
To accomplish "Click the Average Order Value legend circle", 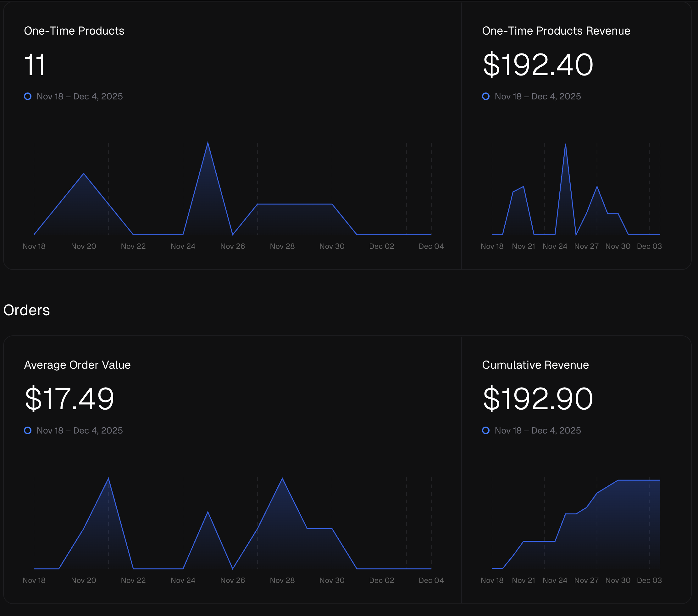I will (x=28, y=430).
